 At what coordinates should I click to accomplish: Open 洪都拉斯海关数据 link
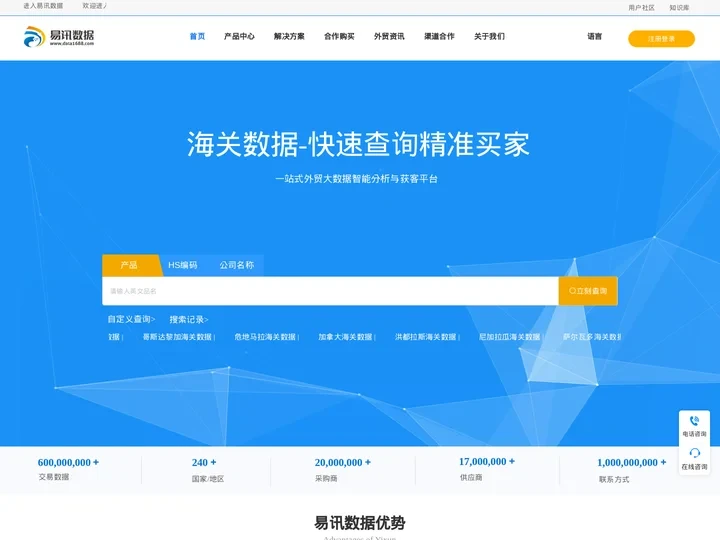point(426,337)
